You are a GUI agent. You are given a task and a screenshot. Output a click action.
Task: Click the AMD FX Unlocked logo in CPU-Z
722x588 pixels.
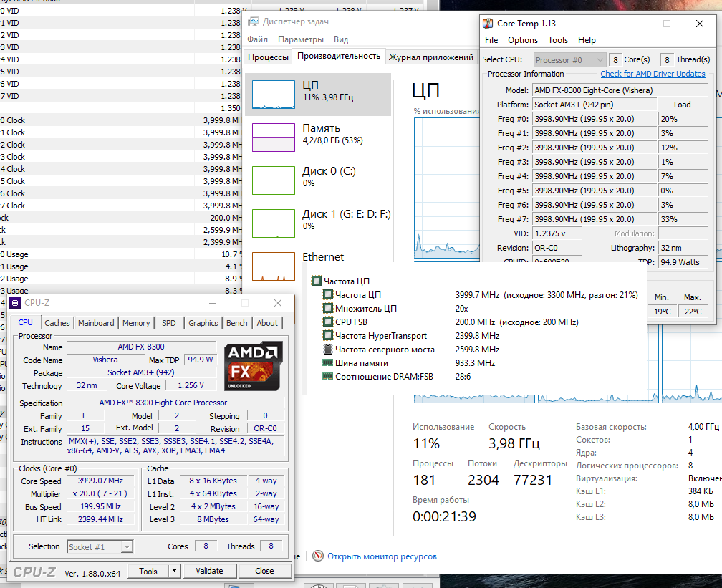pos(254,366)
